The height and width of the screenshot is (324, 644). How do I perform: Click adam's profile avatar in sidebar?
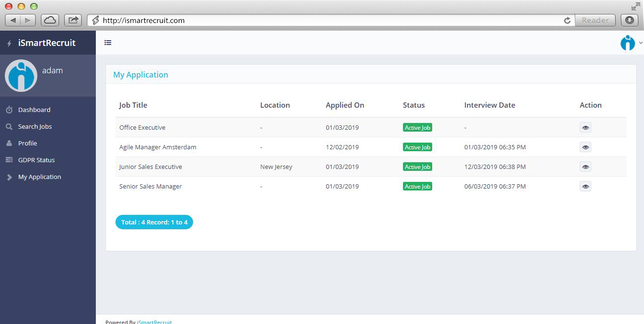tap(21, 76)
